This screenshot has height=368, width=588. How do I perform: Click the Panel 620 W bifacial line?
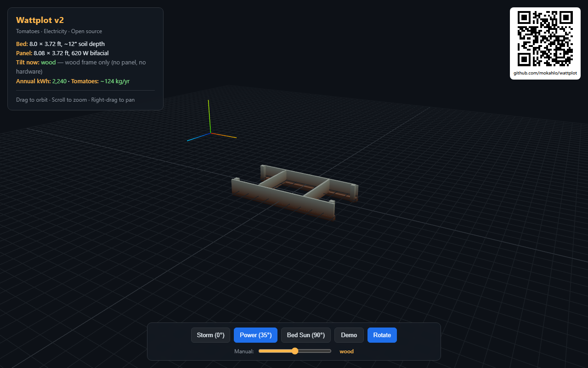coord(62,53)
